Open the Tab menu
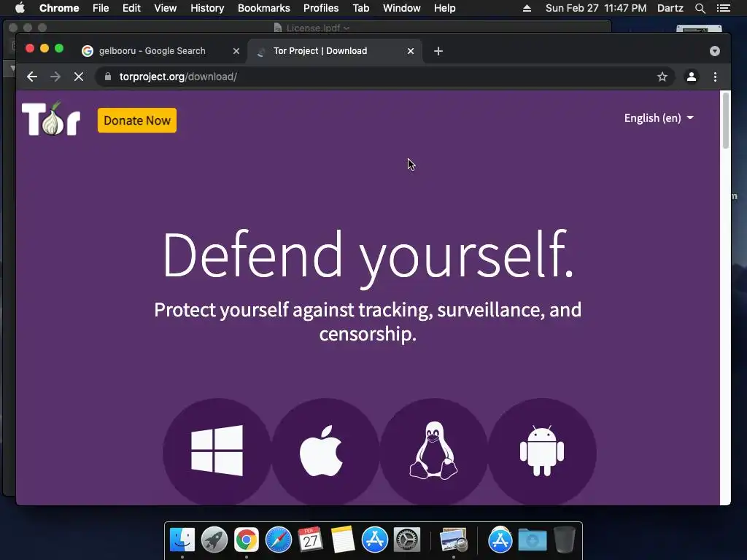The image size is (747, 560). pyautogui.click(x=360, y=8)
